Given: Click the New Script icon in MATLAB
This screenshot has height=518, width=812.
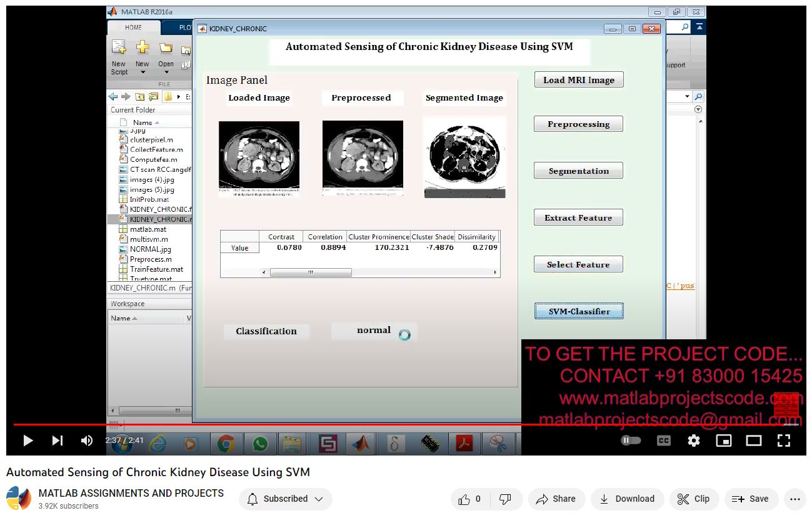Looking at the screenshot, I should tap(119, 49).
